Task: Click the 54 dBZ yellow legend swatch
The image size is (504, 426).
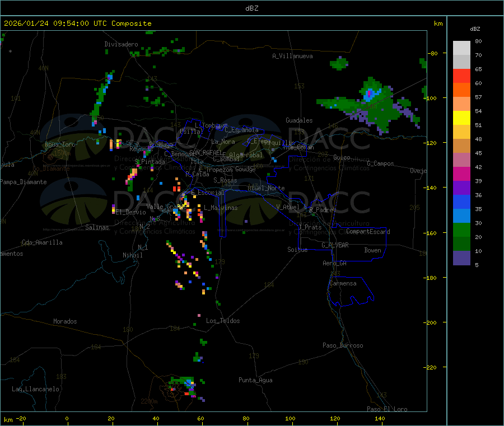Action: pyautogui.click(x=461, y=118)
